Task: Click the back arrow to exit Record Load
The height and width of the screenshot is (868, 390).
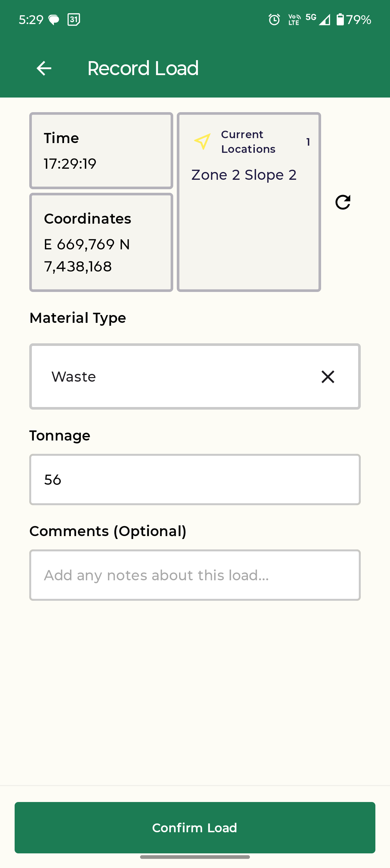Action: click(44, 68)
